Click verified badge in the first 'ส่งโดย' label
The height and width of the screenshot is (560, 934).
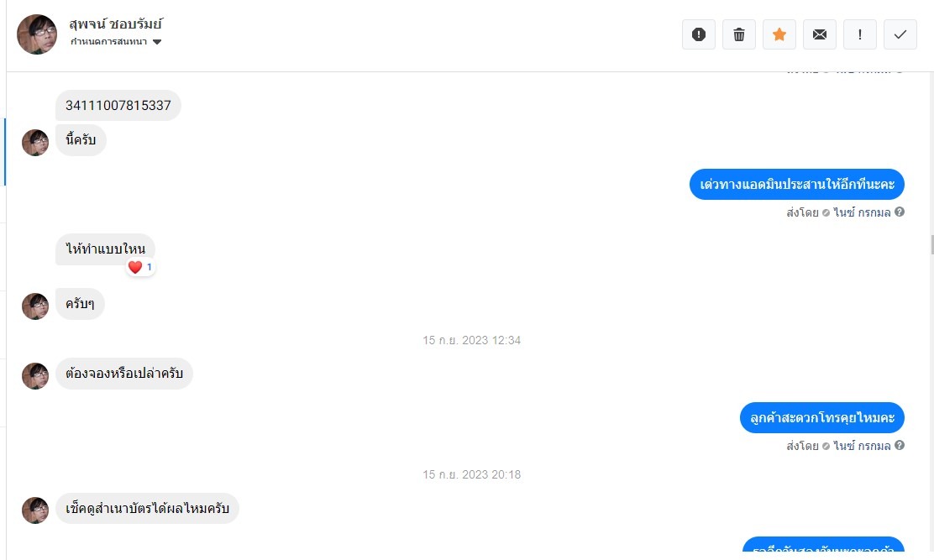tap(826, 212)
